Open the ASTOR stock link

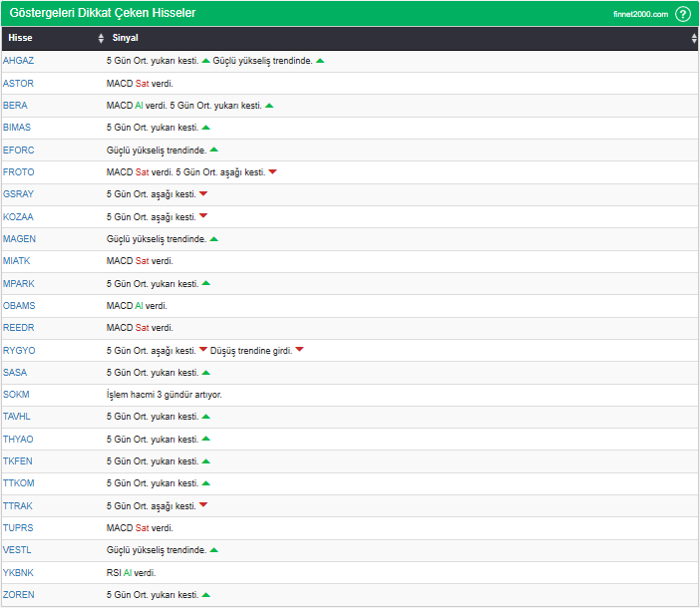coord(18,84)
